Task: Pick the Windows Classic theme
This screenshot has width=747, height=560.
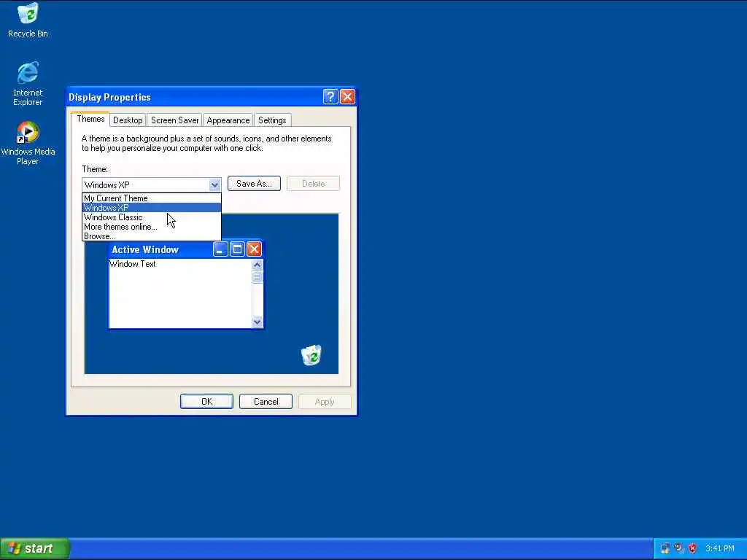Action: coord(152,217)
